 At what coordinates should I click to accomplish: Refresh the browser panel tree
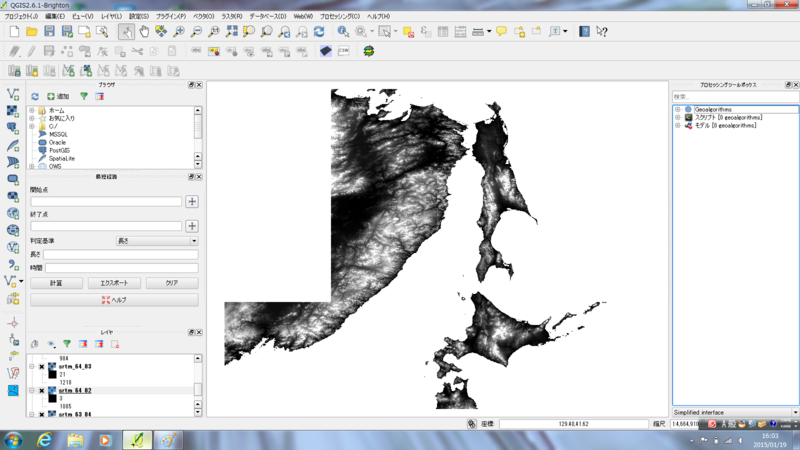[35, 96]
